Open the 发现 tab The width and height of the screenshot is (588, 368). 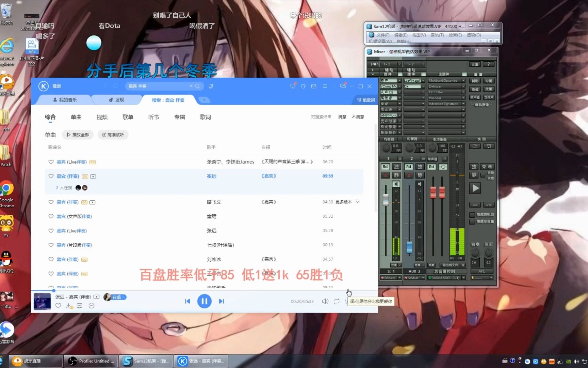[117, 100]
